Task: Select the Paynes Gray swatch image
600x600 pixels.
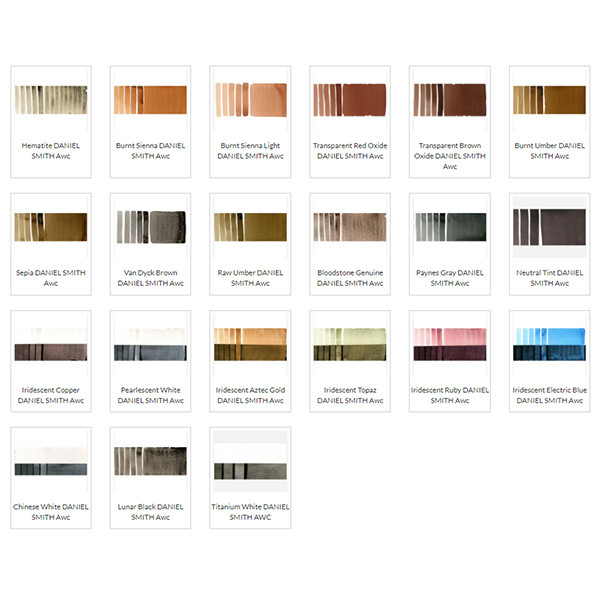Action: 450,226
